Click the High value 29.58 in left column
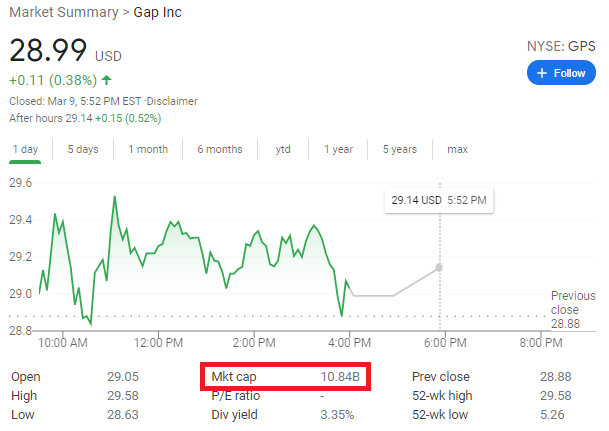The image size is (609, 431). (x=123, y=396)
